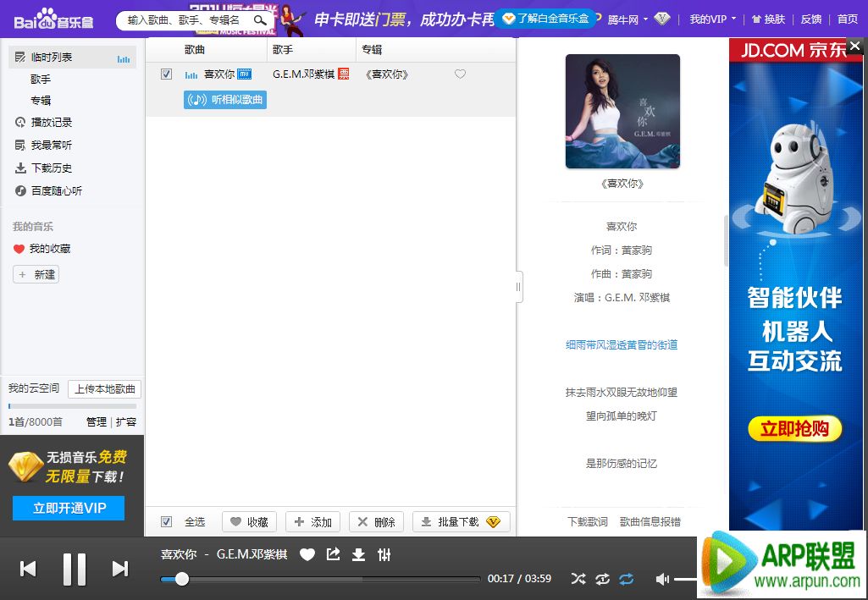This screenshot has height=600, width=868.
Task: Toggle the 全选 select-all checkbox
Action: [166, 521]
